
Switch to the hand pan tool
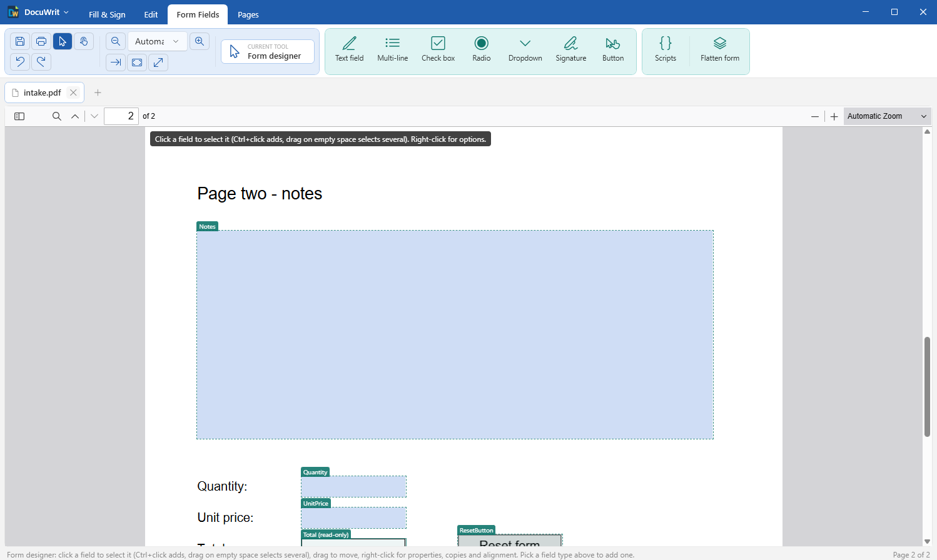pyautogui.click(x=84, y=41)
